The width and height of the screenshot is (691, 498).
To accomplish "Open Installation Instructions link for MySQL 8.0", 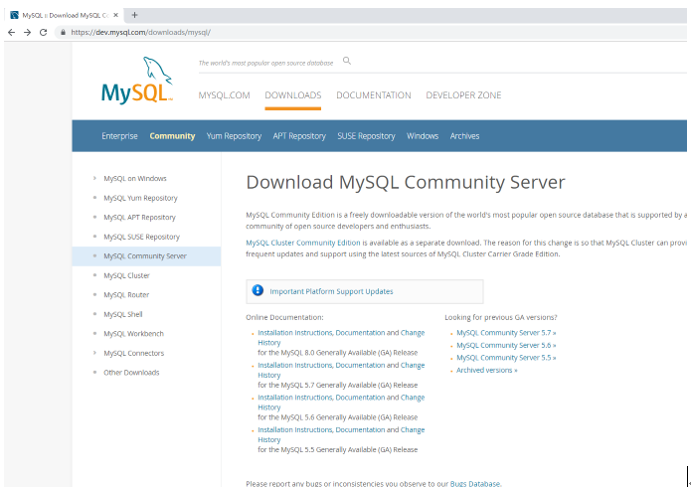I will pyautogui.click(x=295, y=333).
